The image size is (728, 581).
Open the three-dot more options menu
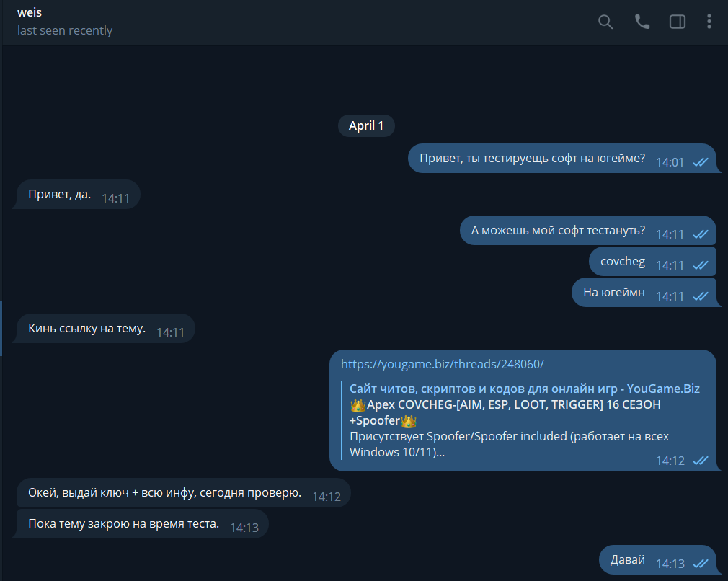709,22
